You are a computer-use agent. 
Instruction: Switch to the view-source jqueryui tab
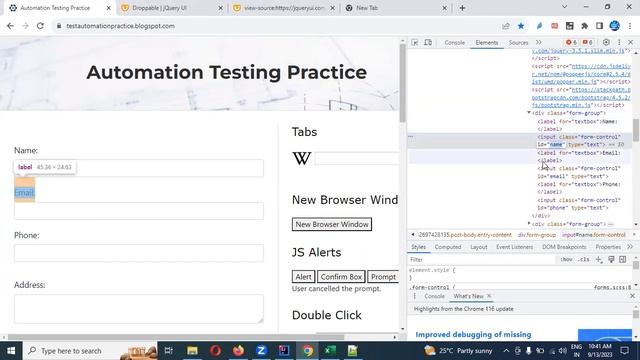coord(284,8)
